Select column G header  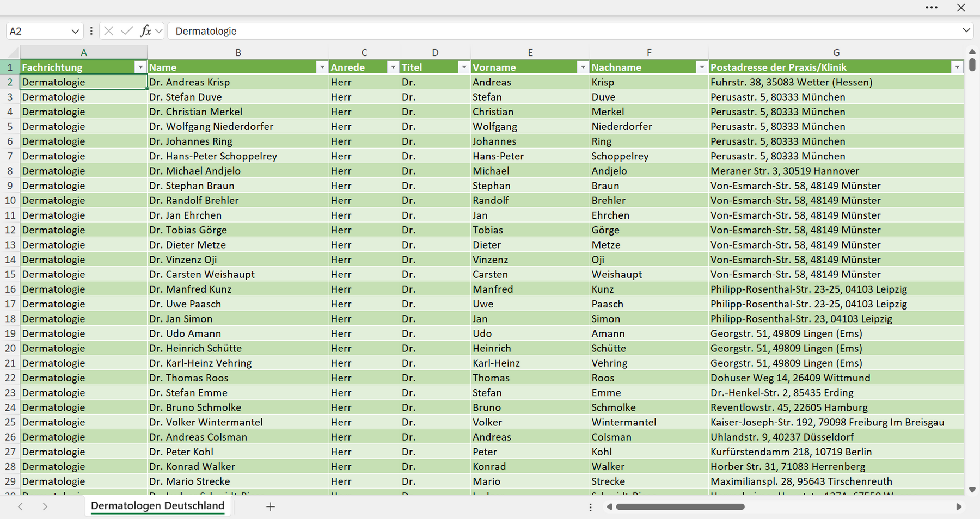click(836, 52)
